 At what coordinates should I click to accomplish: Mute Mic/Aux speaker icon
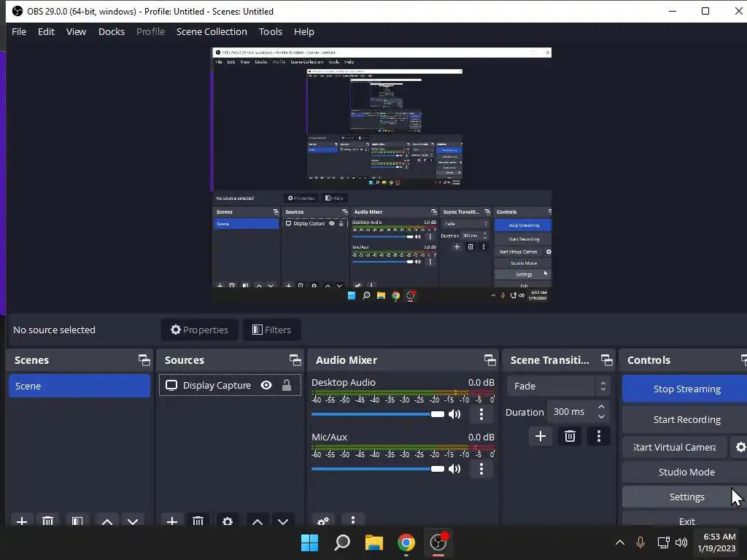[454, 469]
